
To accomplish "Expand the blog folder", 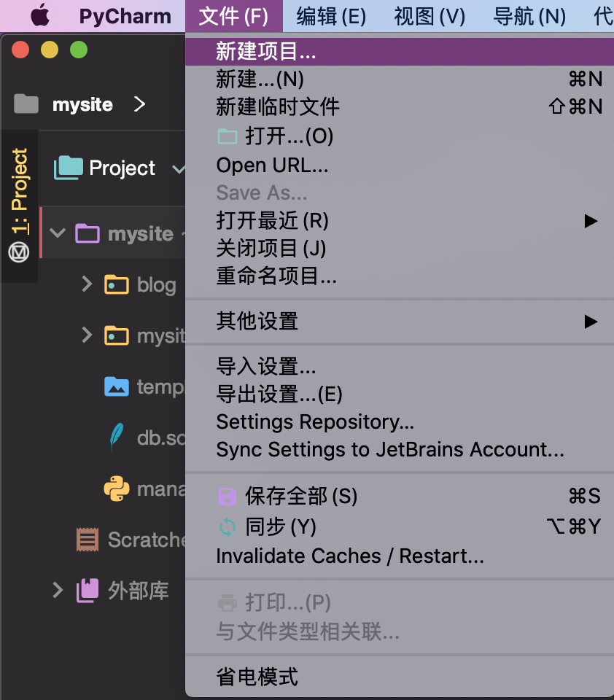I will (87, 284).
